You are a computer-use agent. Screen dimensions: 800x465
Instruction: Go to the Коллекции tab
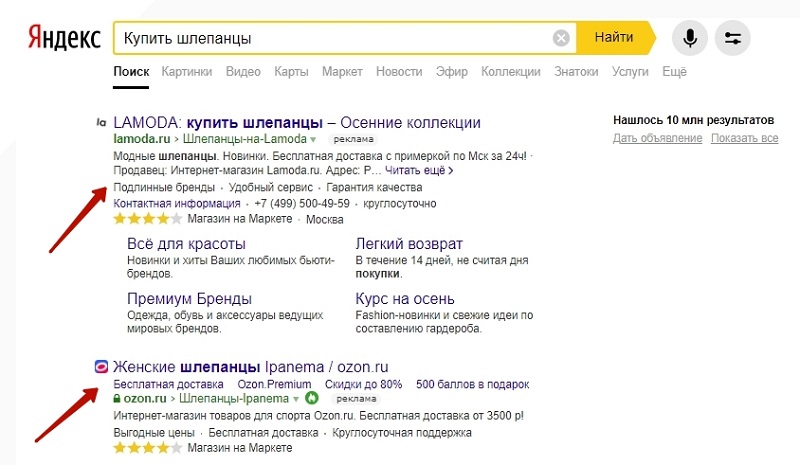point(511,72)
